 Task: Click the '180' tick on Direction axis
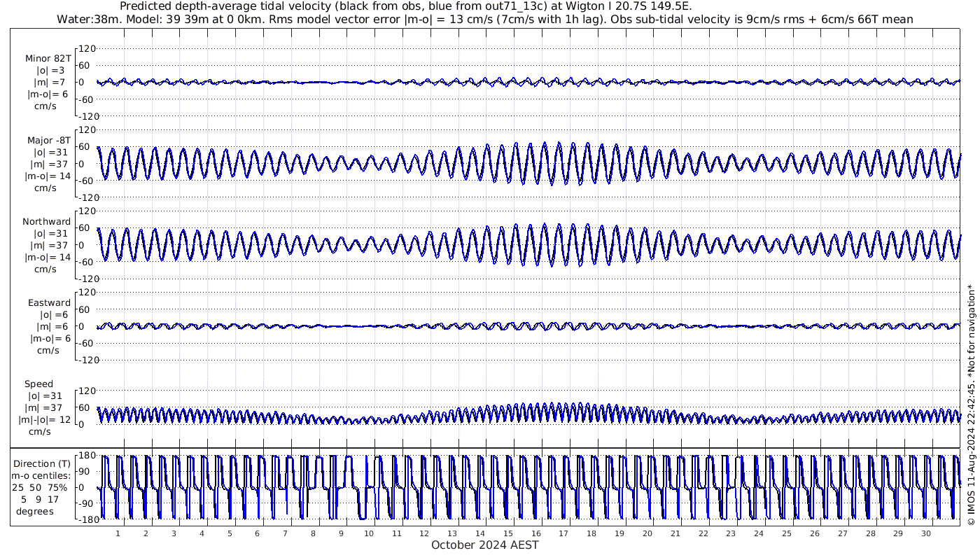(x=86, y=455)
